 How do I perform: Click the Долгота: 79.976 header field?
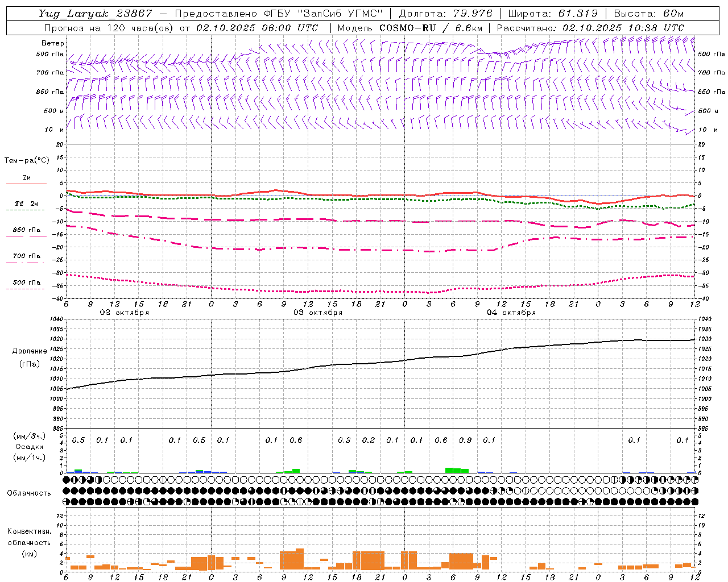pyautogui.click(x=446, y=14)
